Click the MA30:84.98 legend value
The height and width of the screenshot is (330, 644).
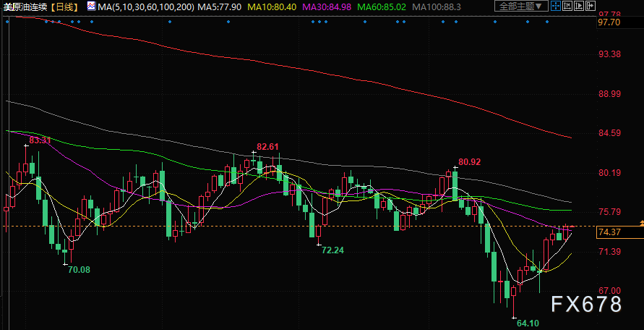pos(327,7)
